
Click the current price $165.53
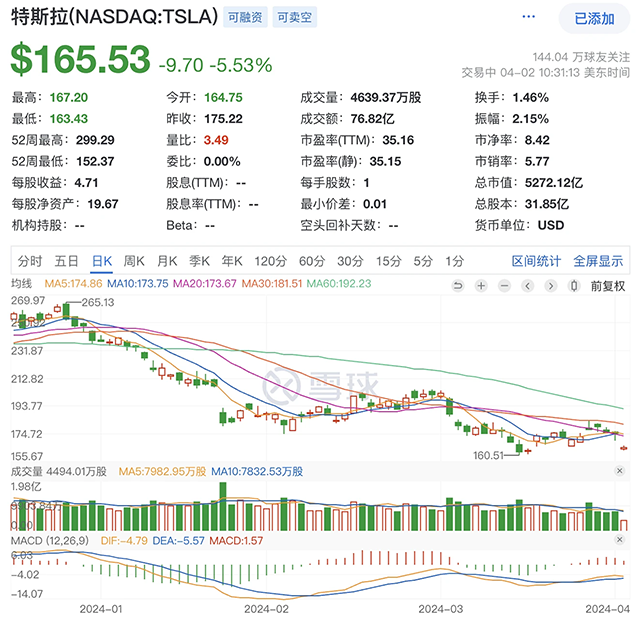[80, 59]
